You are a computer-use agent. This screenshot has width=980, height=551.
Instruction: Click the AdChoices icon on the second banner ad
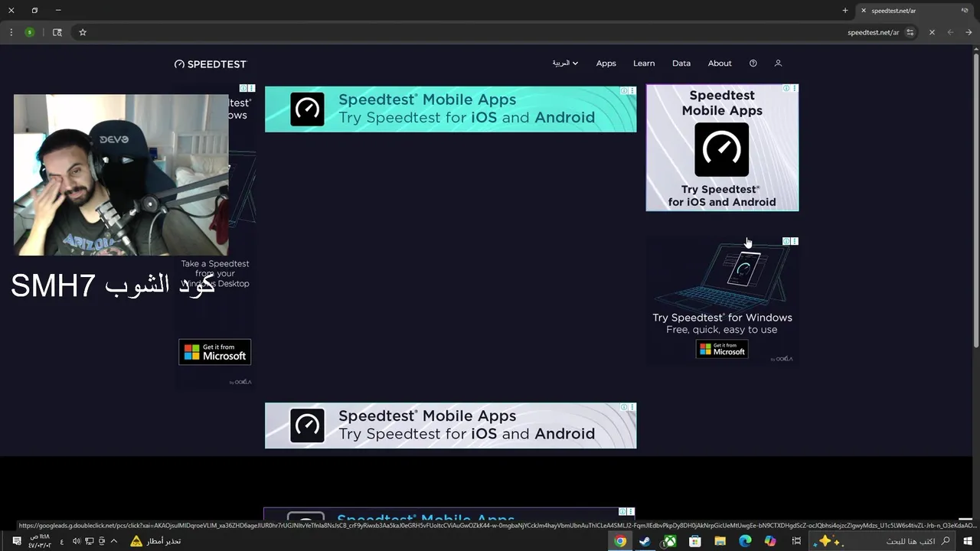625,407
